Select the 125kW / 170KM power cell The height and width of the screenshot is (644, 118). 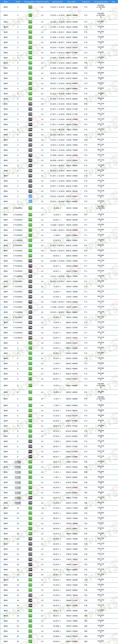click(72, 508)
